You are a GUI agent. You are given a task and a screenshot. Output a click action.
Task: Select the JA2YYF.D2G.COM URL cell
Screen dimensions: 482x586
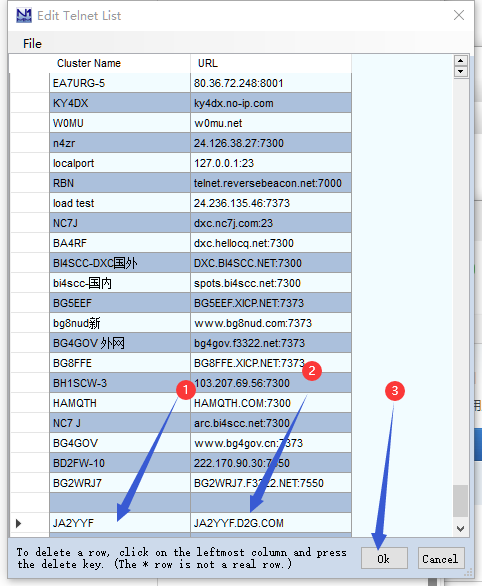tap(271, 522)
